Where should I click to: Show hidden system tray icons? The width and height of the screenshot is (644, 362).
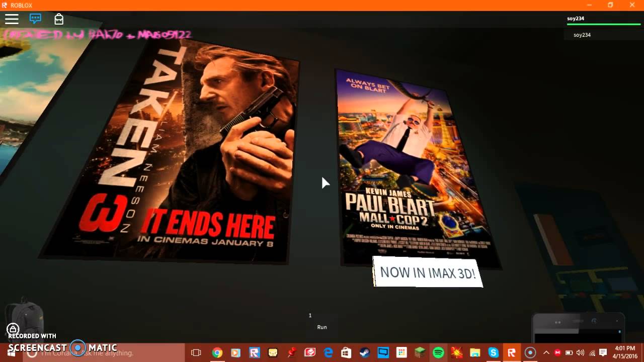[x=546, y=353]
